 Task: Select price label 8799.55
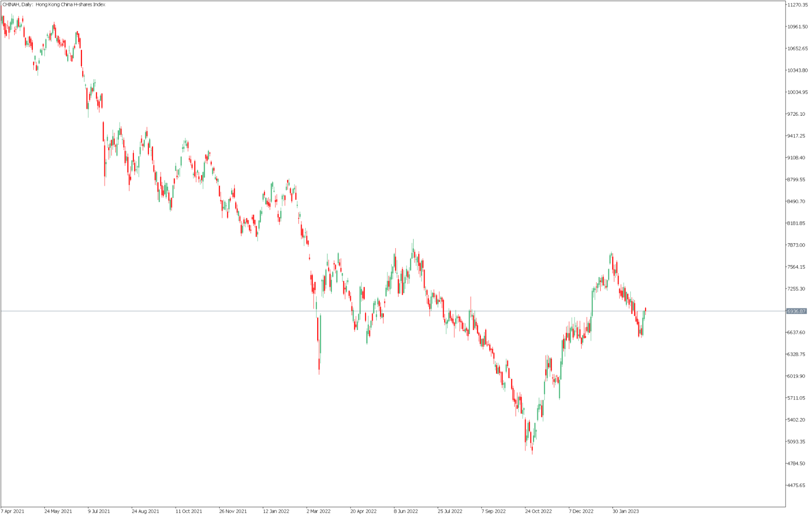pyautogui.click(x=796, y=180)
